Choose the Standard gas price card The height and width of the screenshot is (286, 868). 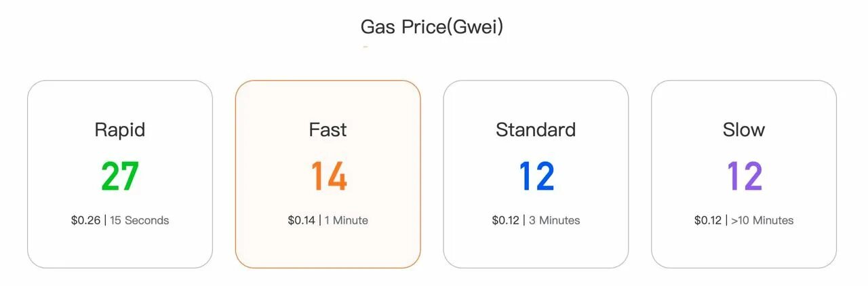tap(536, 174)
